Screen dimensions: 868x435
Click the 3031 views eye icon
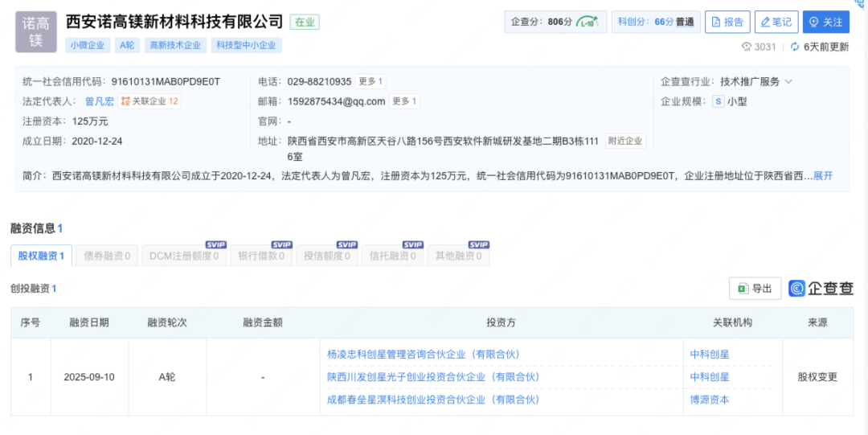click(746, 47)
